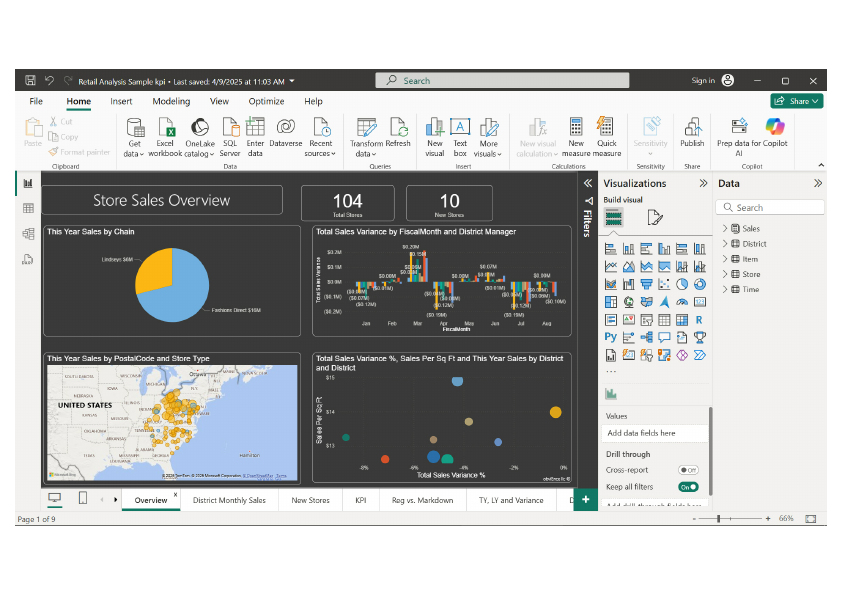Click the Share button
Image resolution: width=842 pixels, height=595 pixels.
click(x=797, y=101)
